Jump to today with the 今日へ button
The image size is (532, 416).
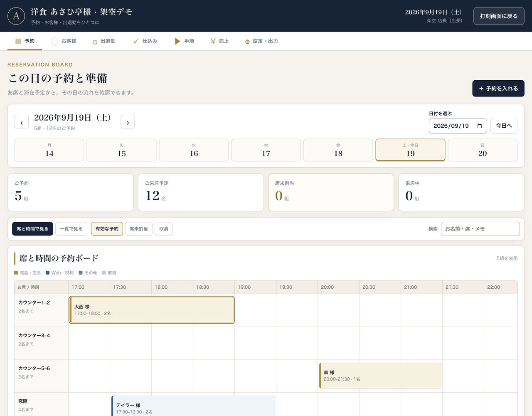coord(504,126)
